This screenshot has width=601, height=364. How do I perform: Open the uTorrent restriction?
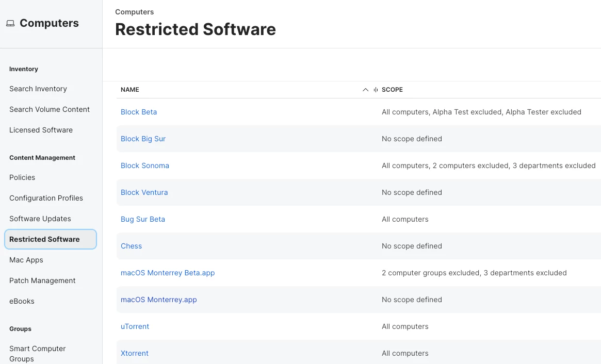coord(135,326)
